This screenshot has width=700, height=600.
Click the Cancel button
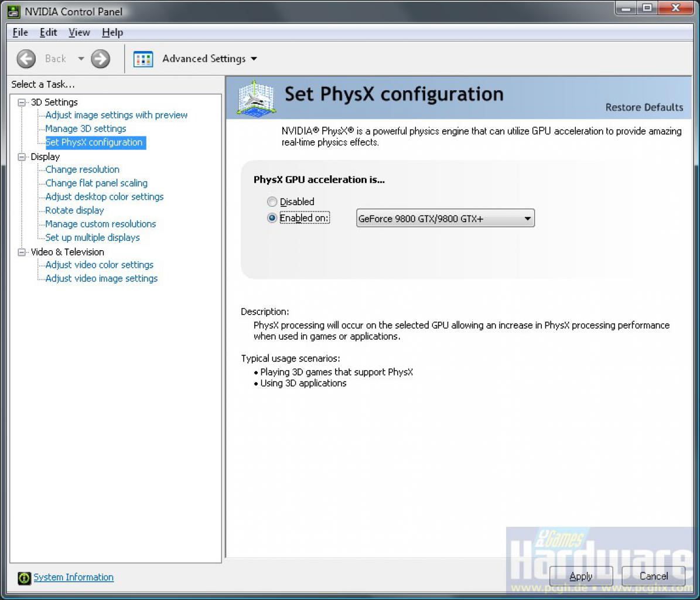pyautogui.click(x=654, y=577)
